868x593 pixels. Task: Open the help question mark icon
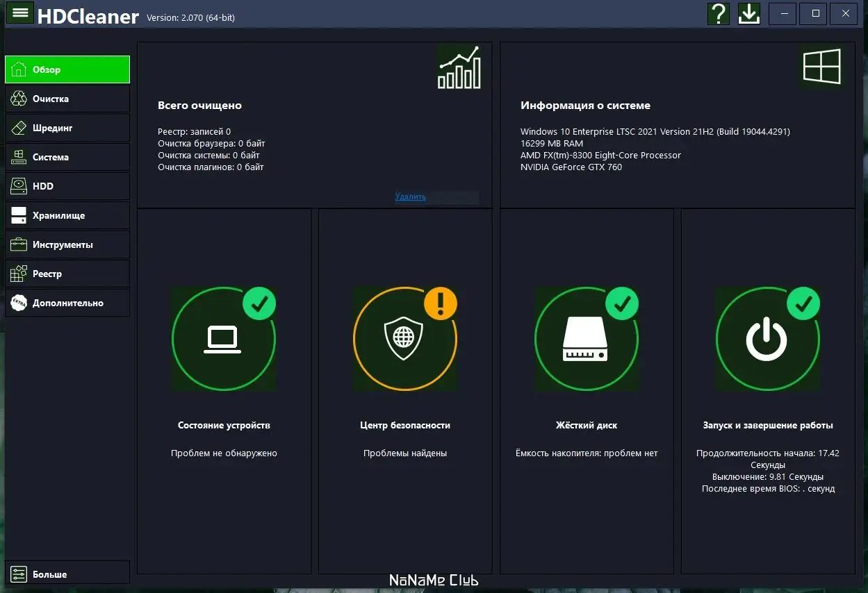click(719, 13)
